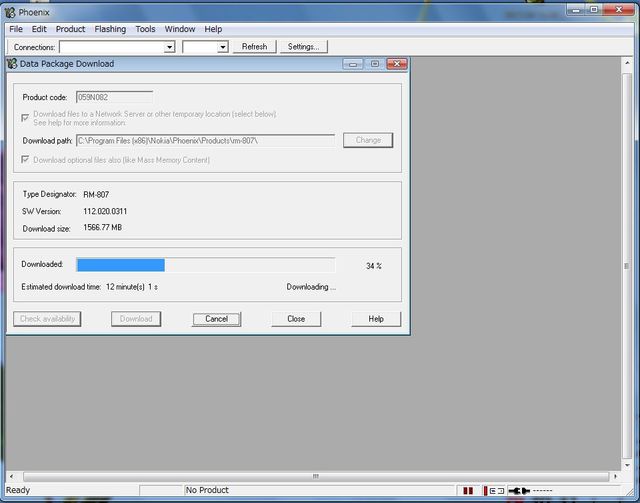Click the Product code input field

point(114,97)
